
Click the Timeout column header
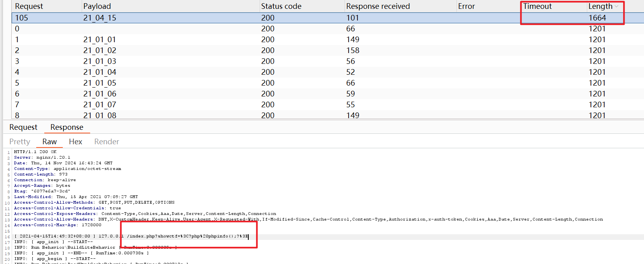tap(537, 6)
